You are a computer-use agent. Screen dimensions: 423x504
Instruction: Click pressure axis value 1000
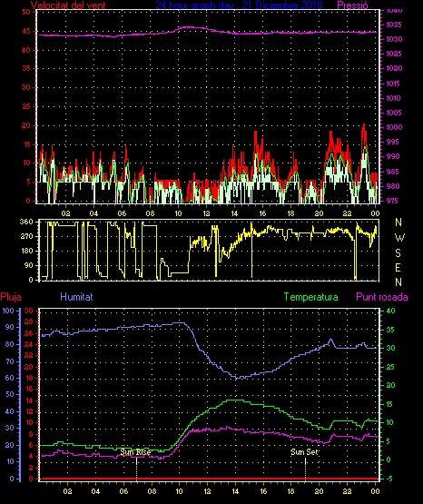click(x=394, y=127)
